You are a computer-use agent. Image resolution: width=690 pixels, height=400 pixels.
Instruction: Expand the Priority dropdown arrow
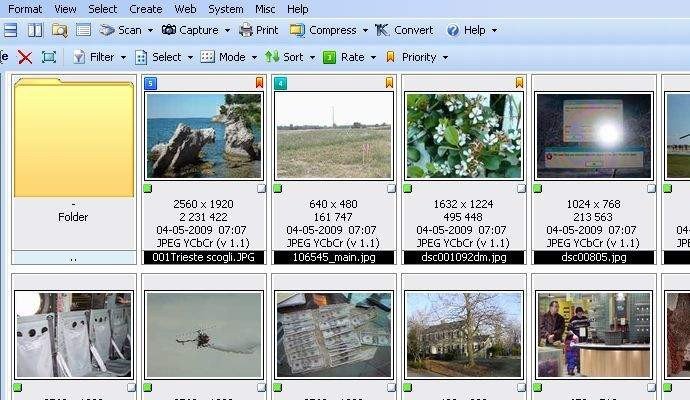coord(445,58)
